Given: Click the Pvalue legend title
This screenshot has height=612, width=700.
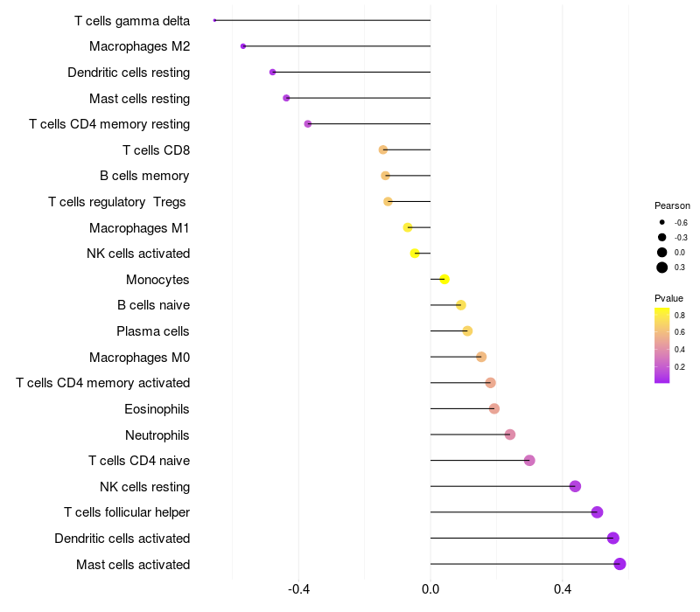Looking at the screenshot, I should (x=668, y=298).
